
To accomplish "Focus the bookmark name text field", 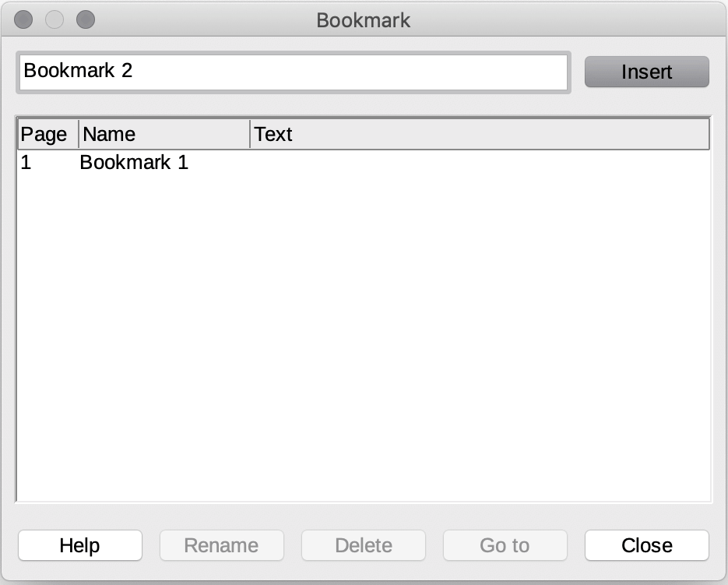I will (x=293, y=72).
